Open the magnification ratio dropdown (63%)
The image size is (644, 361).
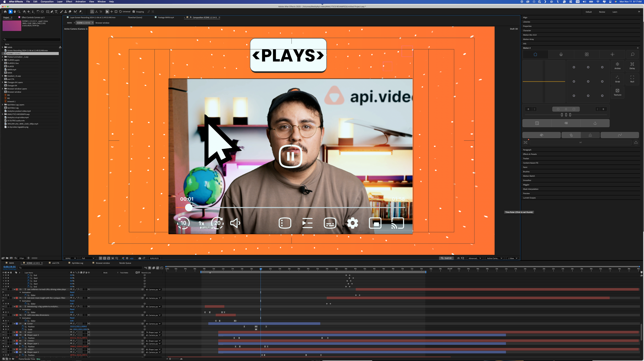(x=71, y=258)
